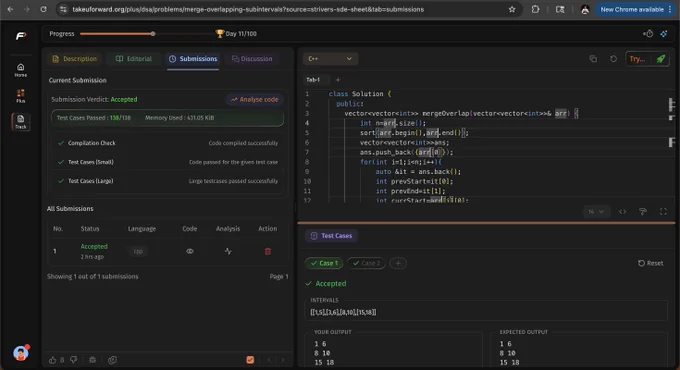
Task: Click the Test Cases (Small) row
Action: tap(167, 162)
